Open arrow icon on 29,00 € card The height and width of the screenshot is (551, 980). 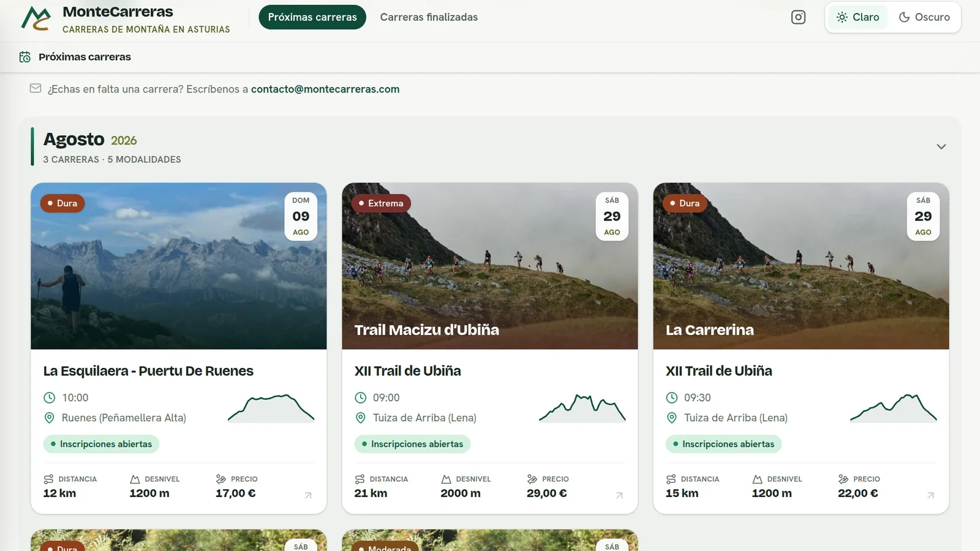pyautogui.click(x=619, y=495)
